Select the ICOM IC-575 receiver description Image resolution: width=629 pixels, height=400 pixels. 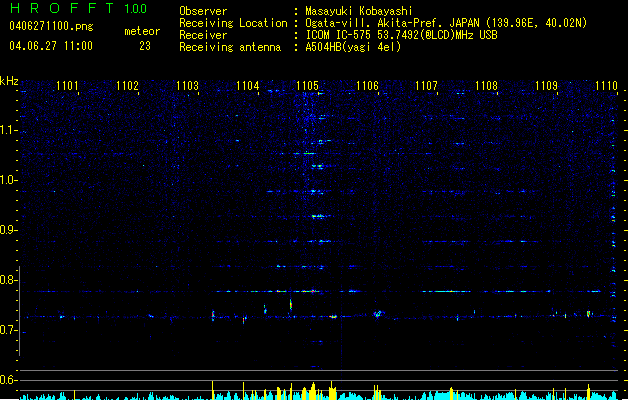click(x=402, y=35)
